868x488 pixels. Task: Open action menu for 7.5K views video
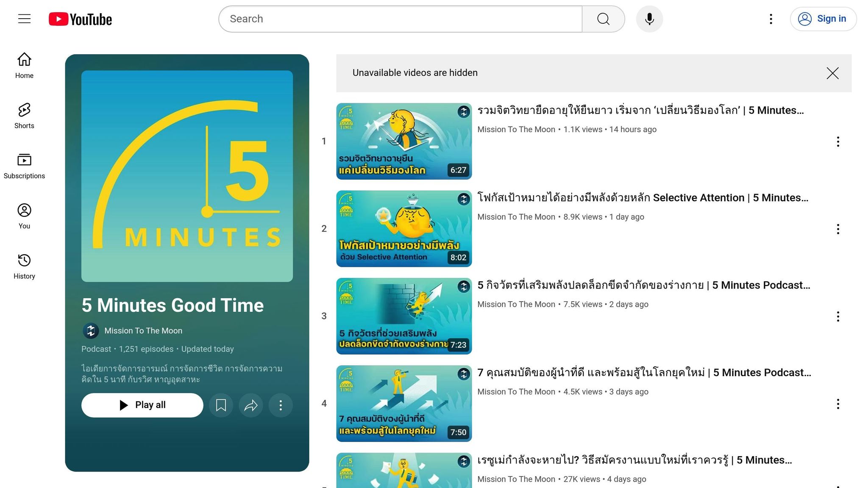tap(838, 317)
